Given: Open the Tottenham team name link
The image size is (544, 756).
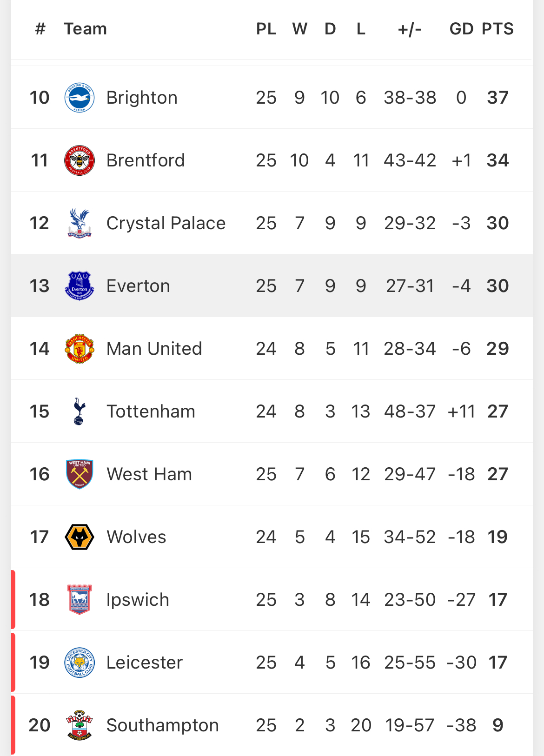Looking at the screenshot, I should (151, 411).
